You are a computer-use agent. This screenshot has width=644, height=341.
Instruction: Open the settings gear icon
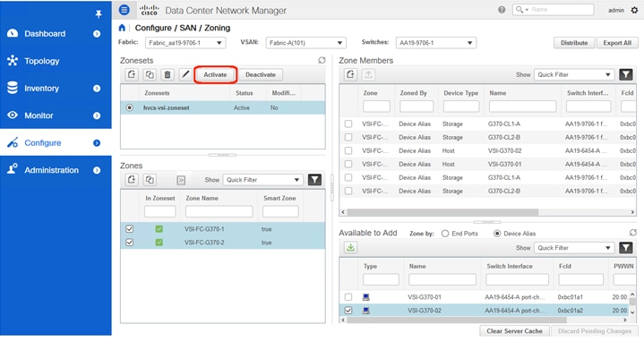coord(634,10)
